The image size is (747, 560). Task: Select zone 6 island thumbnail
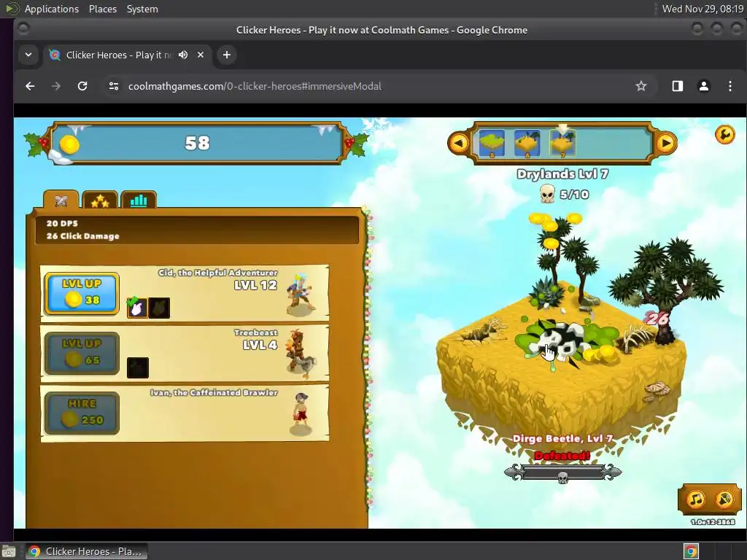(x=527, y=144)
